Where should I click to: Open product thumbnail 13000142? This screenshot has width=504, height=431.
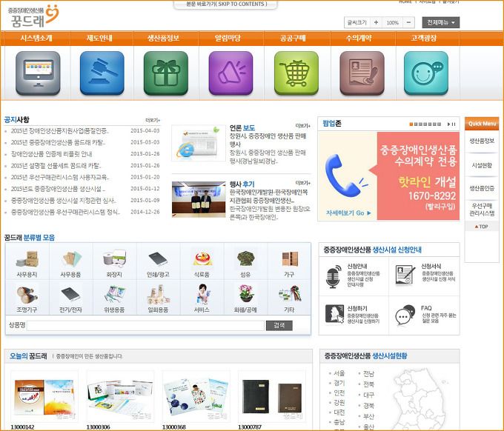[x=44, y=397]
